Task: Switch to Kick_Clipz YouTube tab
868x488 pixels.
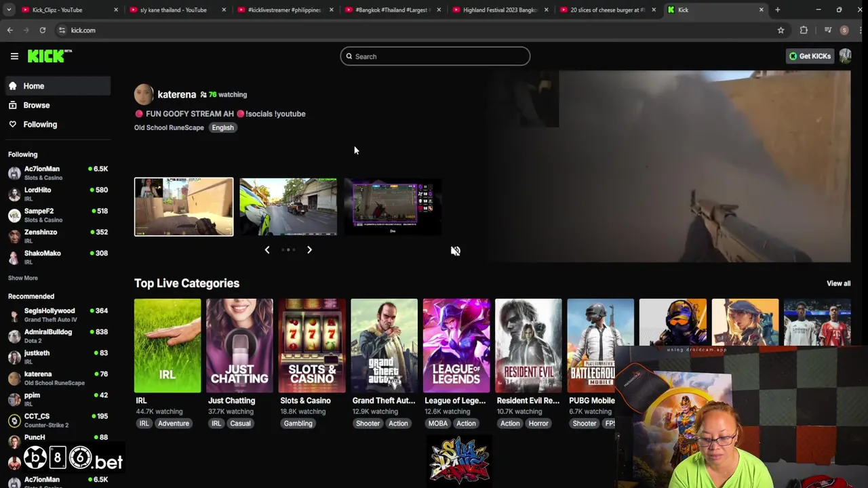Action: (x=66, y=9)
